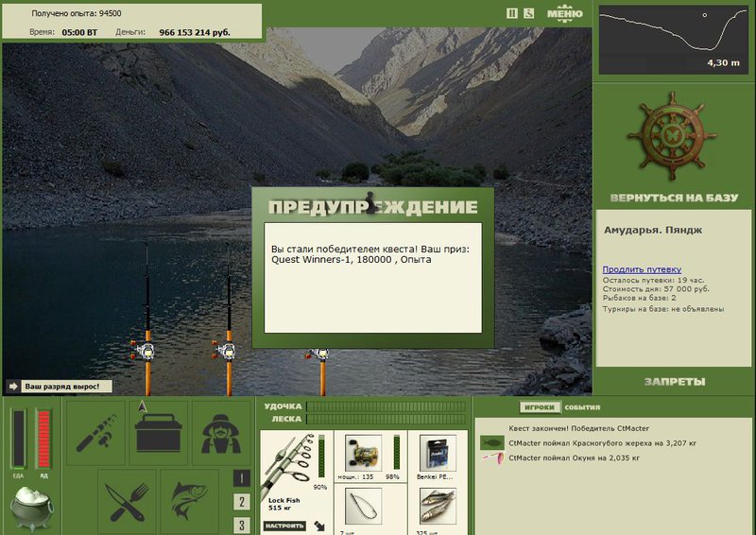The image size is (756, 535).
Task: Click the quest winner prize message text
Action: (x=370, y=254)
